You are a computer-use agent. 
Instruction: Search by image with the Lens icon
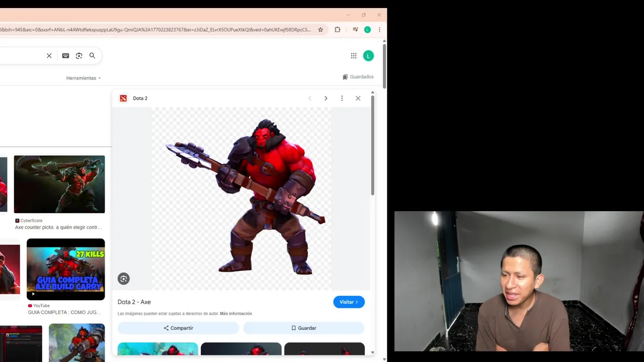point(79,56)
